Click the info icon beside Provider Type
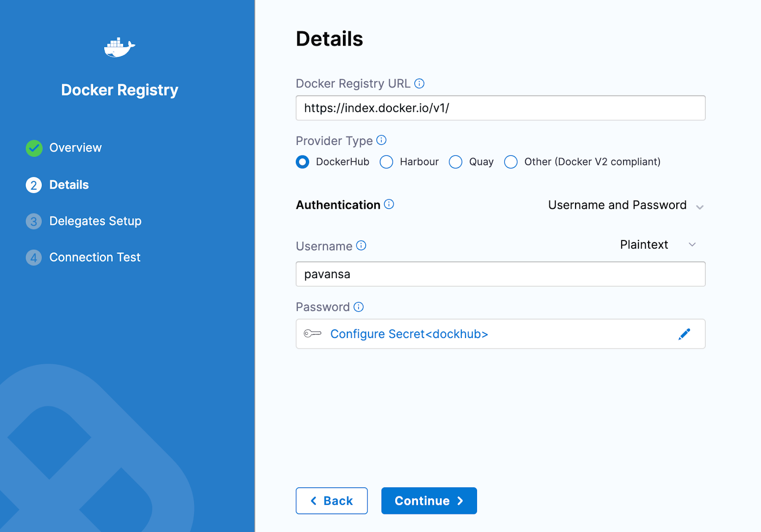The width and height of the screenshot is (761, 532). 381,140
